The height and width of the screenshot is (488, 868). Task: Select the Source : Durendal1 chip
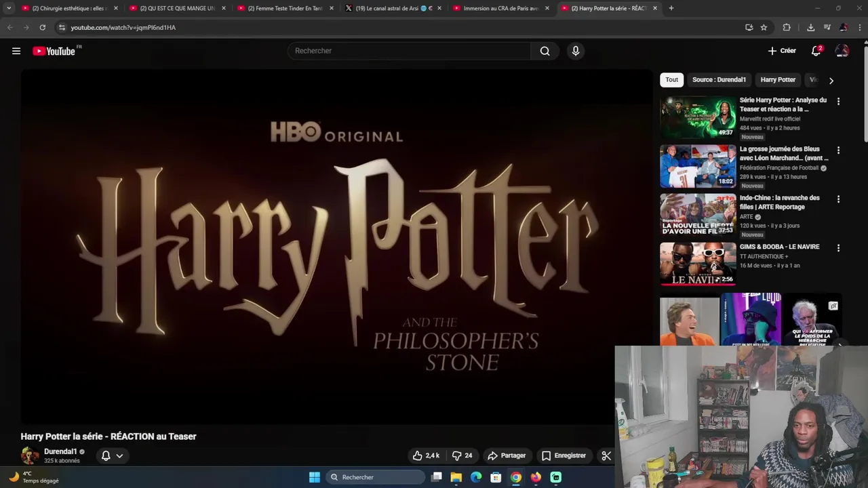[719, 79]
